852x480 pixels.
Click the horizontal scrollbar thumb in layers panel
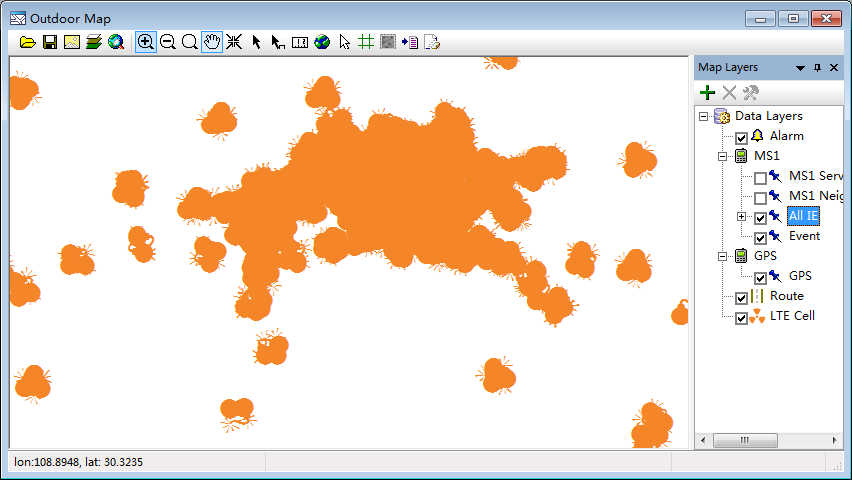tap(745, 440)
